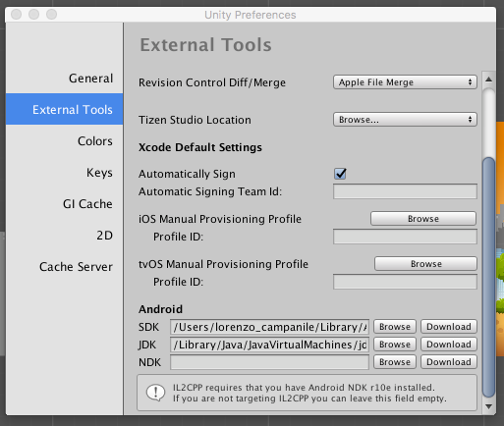This screenshot has height=426, width=504.
Task: Show the Cache Server settings
Action: tap(76, 267)
